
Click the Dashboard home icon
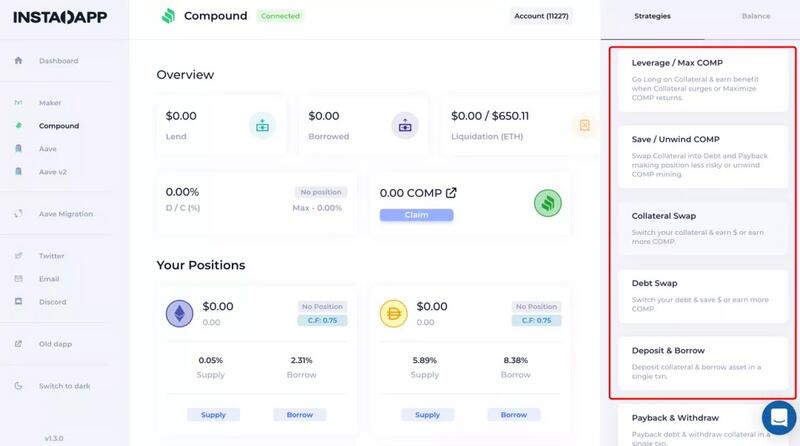click(x=18, y=60)
